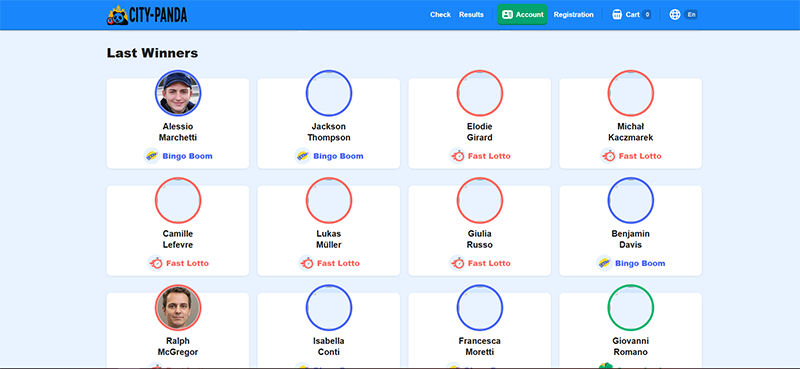
Task: Click Ralph McGregor's avatar photo
Action: tap(178, 307)
